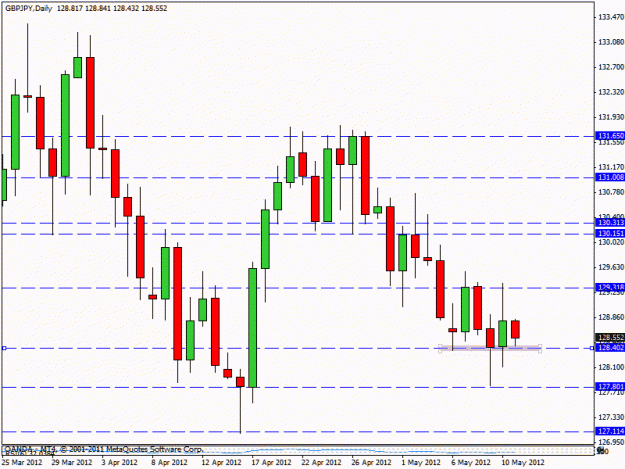Image resolution: width=625 pixels, height=469 pixels.
Task: Click the 130.780 value on price axis
Action: (611, 192)
